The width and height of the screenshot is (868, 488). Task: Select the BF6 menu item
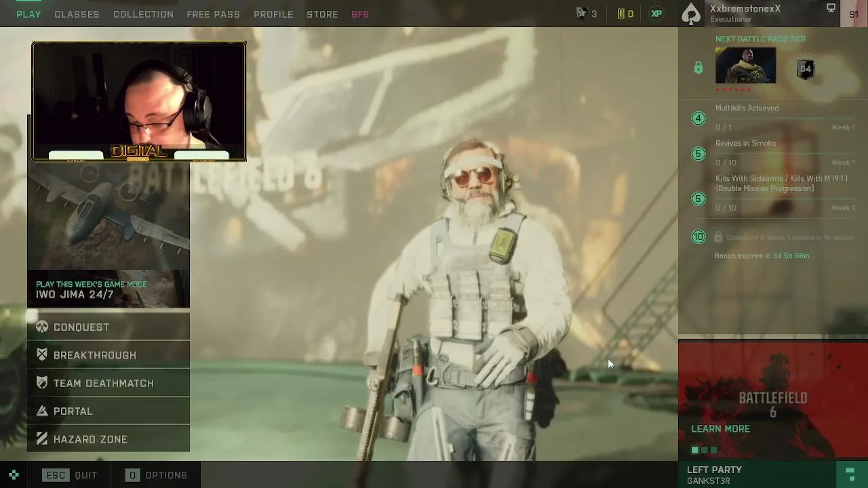click(360, 14)
